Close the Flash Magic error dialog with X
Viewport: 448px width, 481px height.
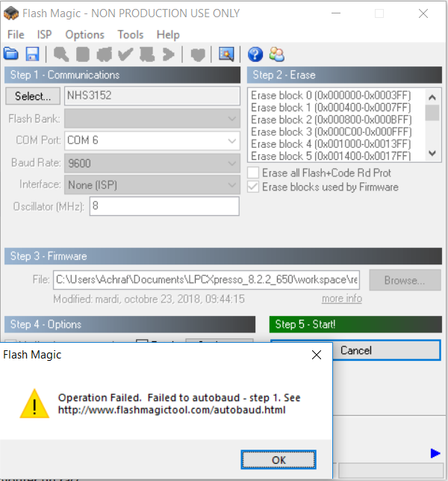(317, 355)
